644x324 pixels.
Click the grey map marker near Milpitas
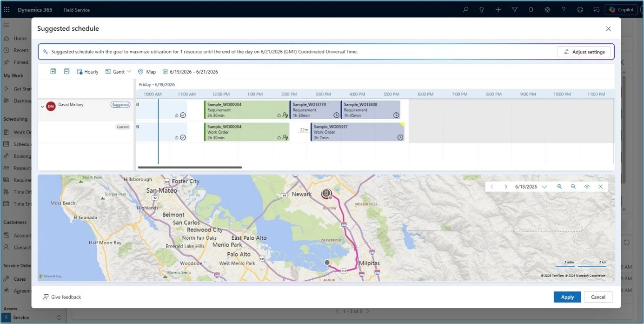click(327, 263)
